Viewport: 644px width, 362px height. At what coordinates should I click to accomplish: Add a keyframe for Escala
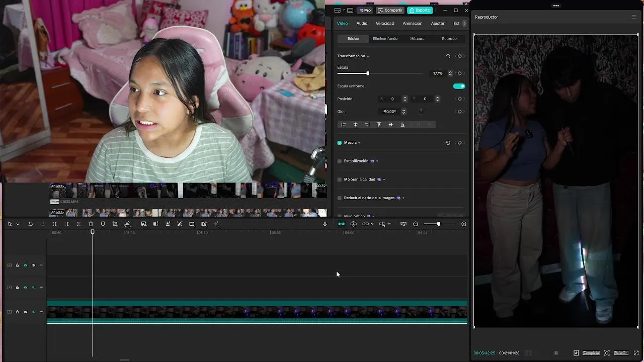[x=459, y=73]
